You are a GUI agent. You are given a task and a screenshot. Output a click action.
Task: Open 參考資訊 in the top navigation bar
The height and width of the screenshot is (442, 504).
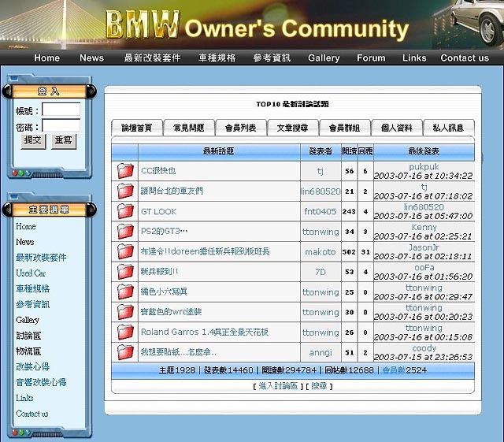(x=272, y=58)
